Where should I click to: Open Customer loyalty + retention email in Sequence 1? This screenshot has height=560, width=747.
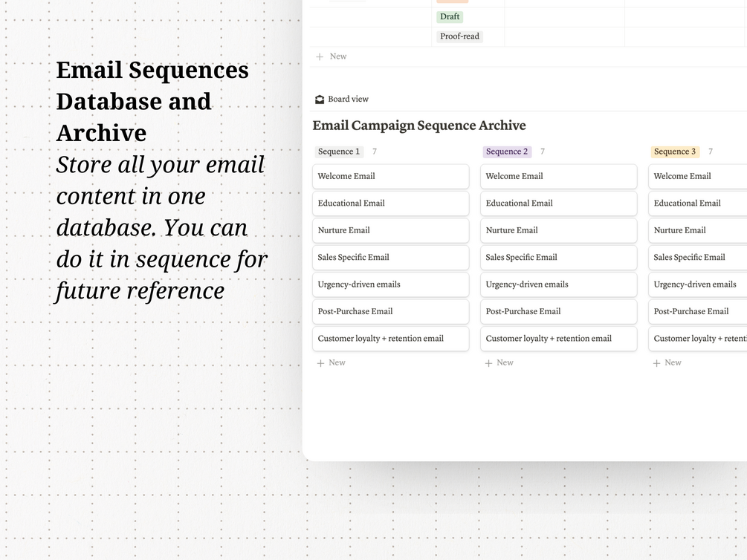(x=391, y=339)
